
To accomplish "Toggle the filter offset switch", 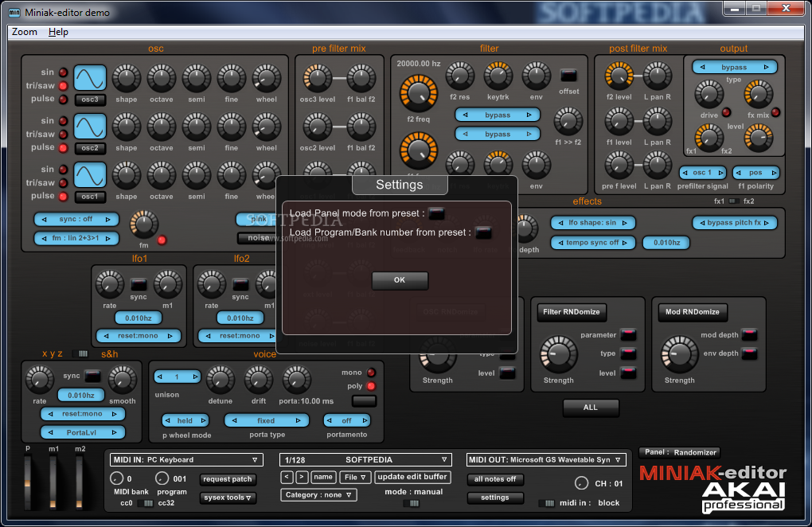I will pyautogui.click(x=568, y=76).
